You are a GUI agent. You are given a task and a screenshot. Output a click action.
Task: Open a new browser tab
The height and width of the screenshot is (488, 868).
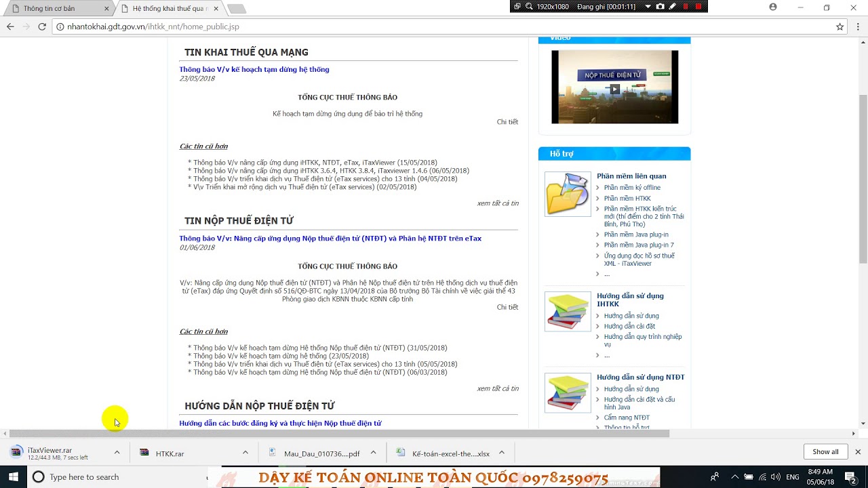(x=237, y=9)
